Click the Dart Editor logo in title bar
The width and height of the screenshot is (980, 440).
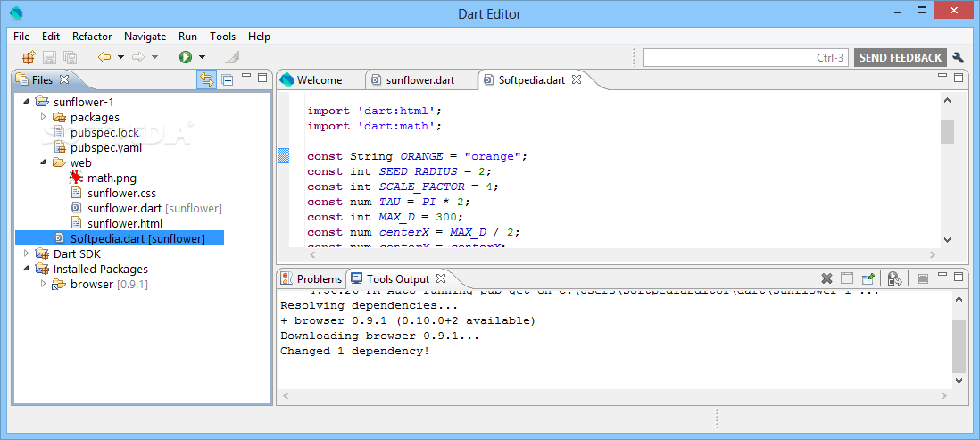[17, 12]
